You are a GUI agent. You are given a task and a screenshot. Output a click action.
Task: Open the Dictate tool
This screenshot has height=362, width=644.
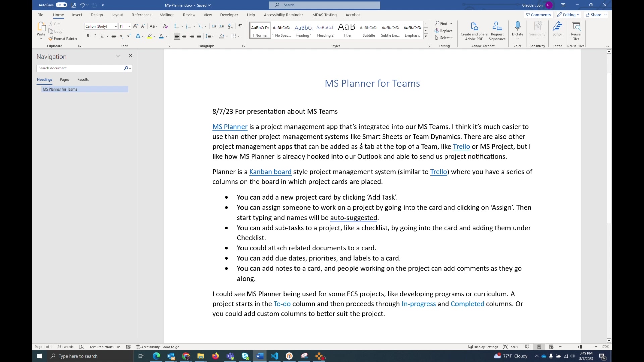[x=517, y=30]
